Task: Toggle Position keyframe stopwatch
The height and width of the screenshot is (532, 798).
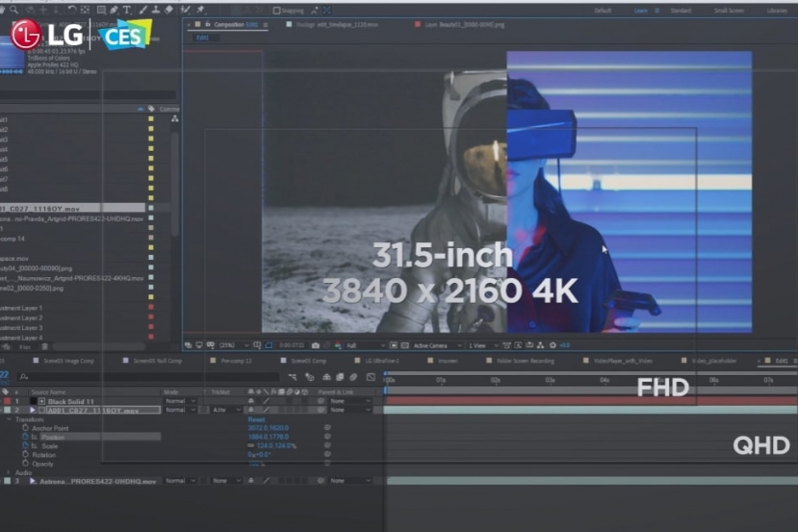Action: click(x=25, y=437)
